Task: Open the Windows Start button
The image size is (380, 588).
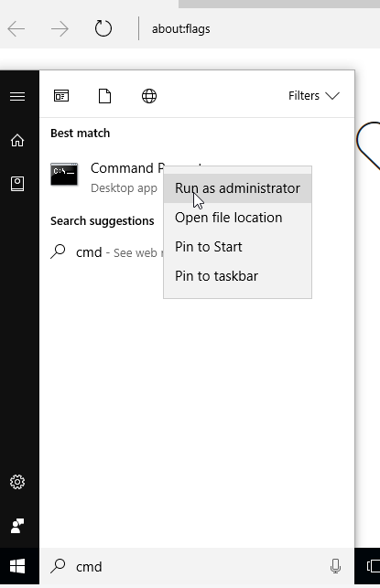Action: click(17, 566)
